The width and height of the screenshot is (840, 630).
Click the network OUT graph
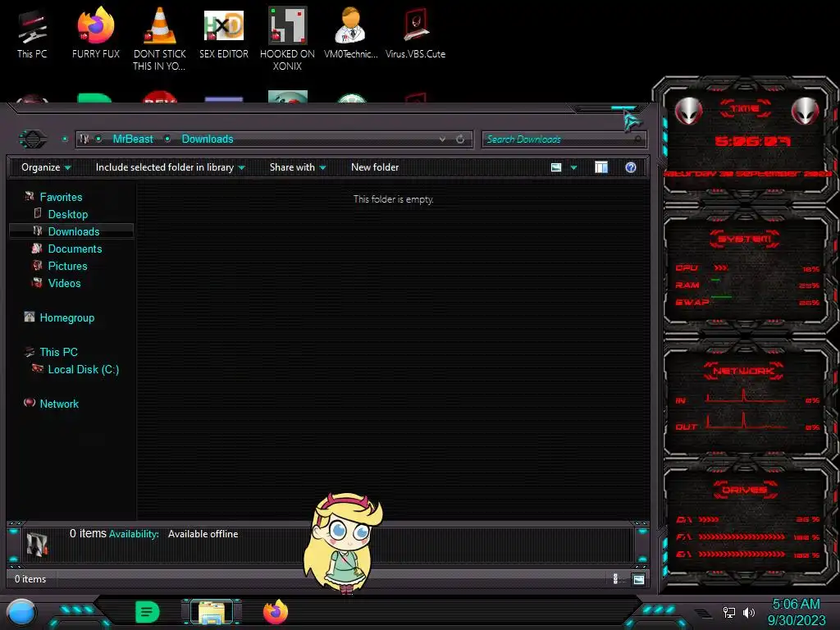tap(746, 421)
